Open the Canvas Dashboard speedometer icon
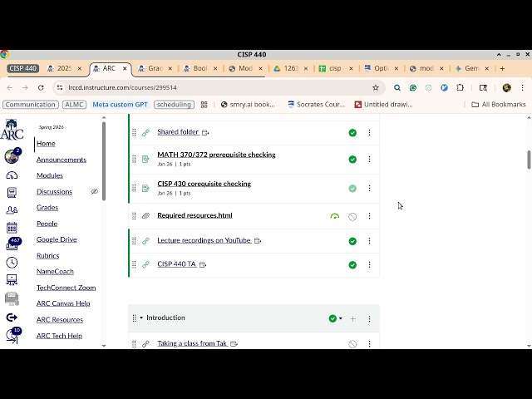Image resolution: width=532 pixels, height=399 pixels. tap(12, 175)
